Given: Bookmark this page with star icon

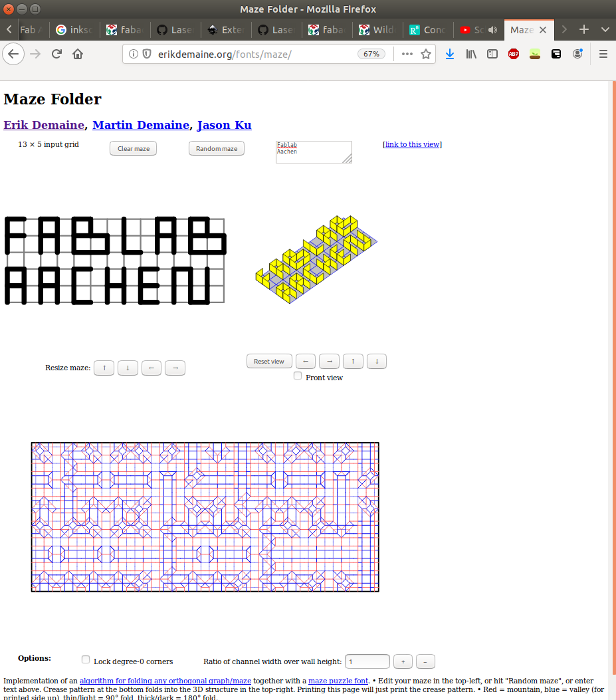Looking at the screenshot, I should click(426, 54).
